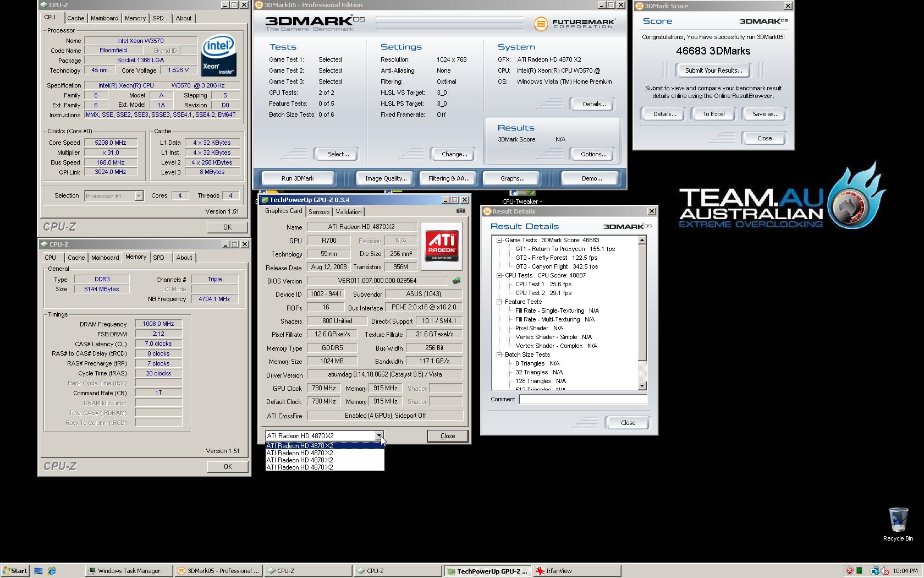Click Change... under Settings in 3DMark05
The height and width of the screenshot is (578, 924).
[x=454, y=154]
